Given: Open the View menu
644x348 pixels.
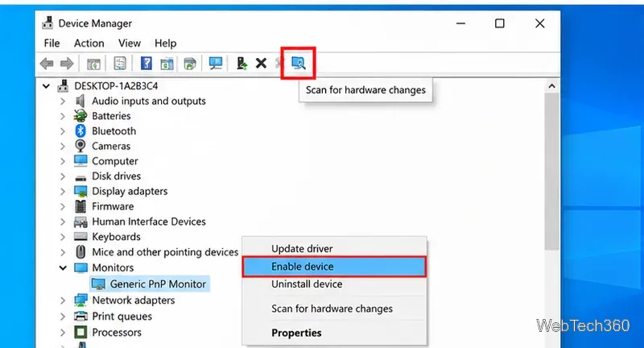Looking at the screenshot, I should click(x=130, y=43).
